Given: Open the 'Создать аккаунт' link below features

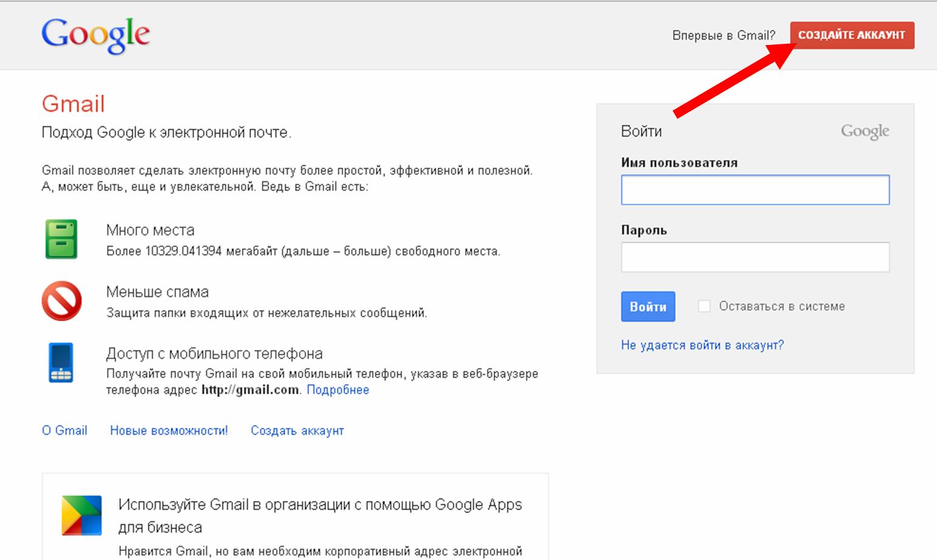Looking at the screenshot, I should [x=297, y=430].
